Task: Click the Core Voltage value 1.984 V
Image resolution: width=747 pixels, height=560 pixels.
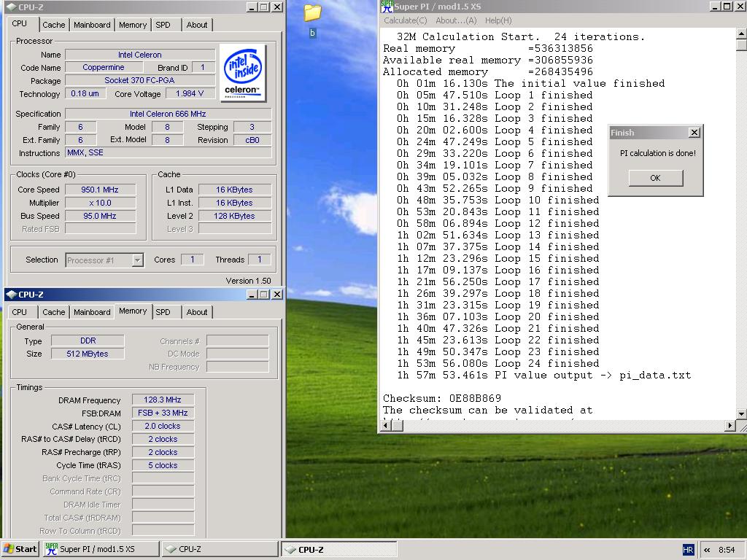Action: [190, 93]
